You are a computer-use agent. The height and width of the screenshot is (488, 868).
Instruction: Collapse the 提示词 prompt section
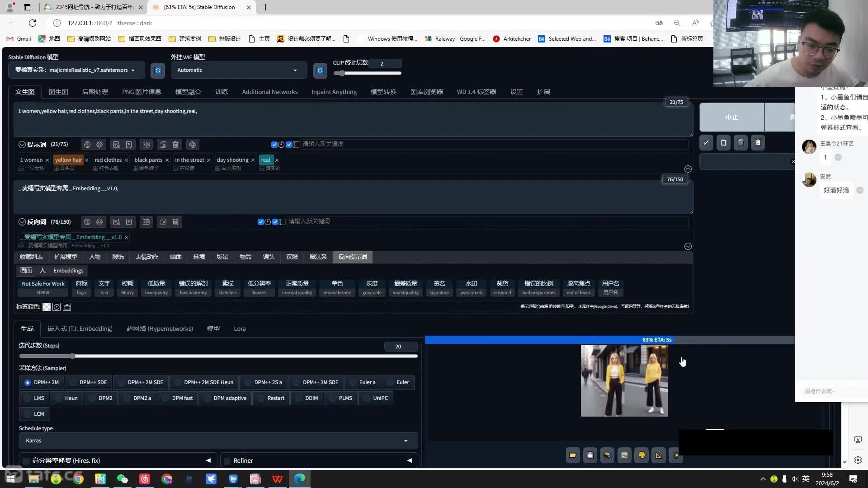(22, 145)
